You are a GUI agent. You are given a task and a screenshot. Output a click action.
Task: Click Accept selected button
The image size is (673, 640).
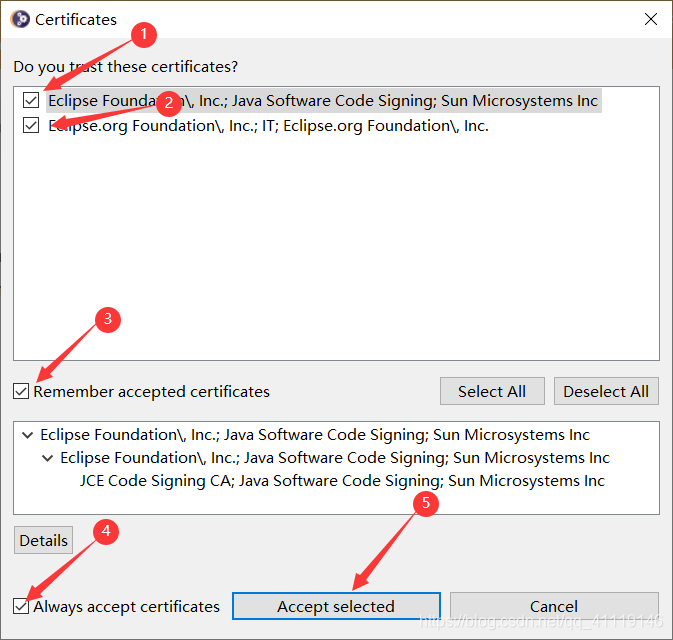336,606
